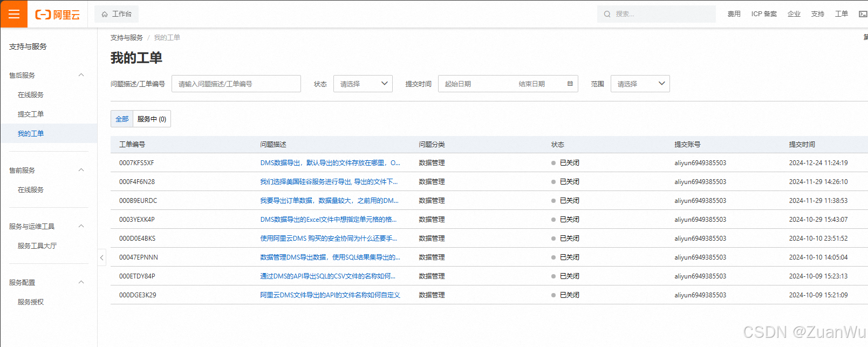The height and width of the screenshot is (347, 868).
Task: Open ticket 我们选择美国硅谷服务进行导出
Action: point(329,182)
